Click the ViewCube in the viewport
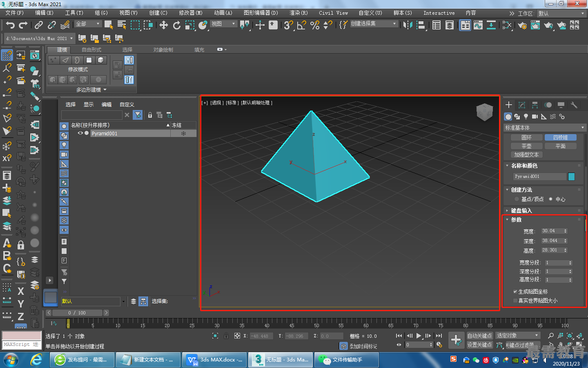Image resolution: width=588 pixels, height=368 pixels. 485,112
